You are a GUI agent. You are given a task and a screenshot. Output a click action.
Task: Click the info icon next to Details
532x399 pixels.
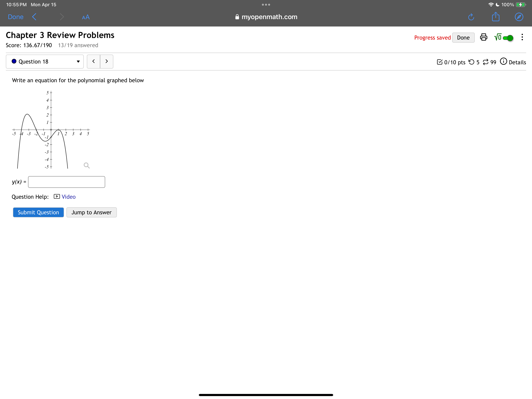pos(504,62)
